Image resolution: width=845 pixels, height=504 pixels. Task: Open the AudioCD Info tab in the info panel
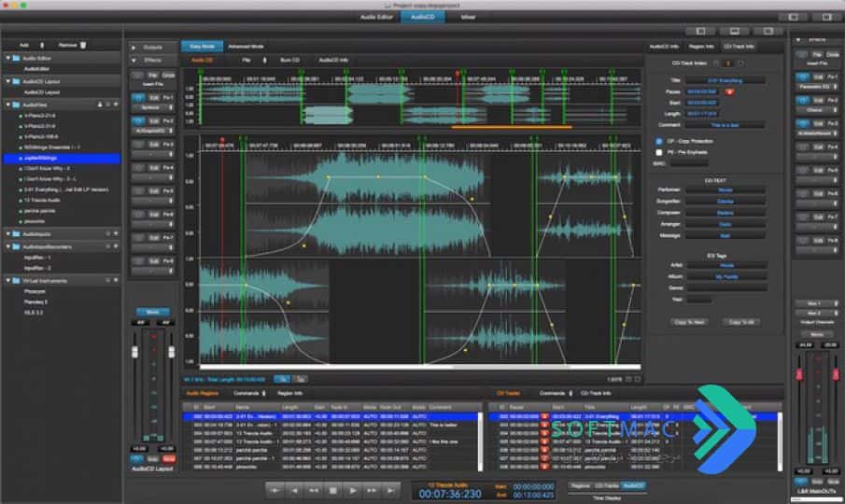click(664, 47)
